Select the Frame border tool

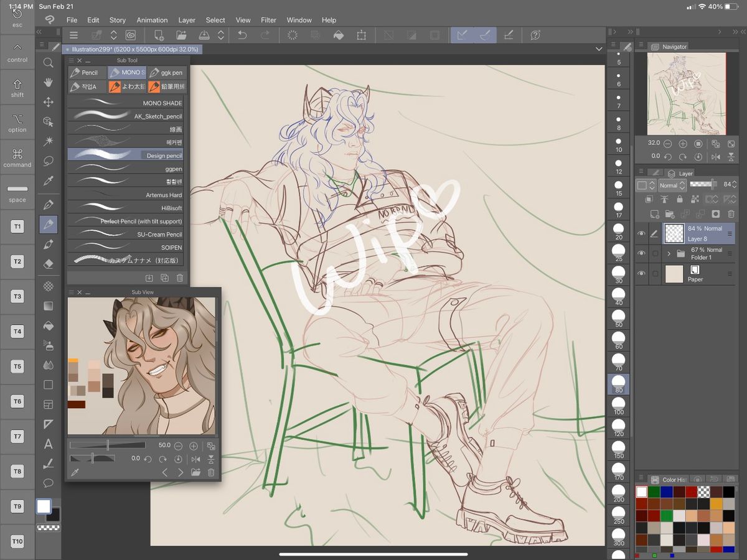tap(48, 404)
